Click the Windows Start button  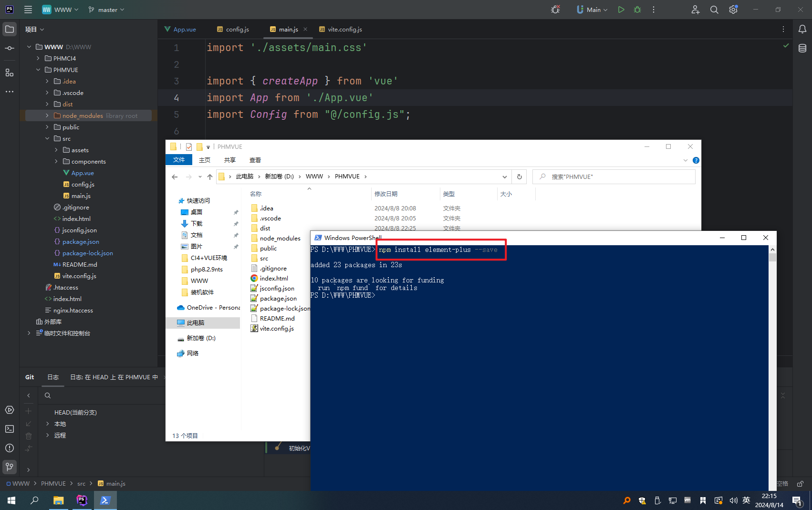click(x=11, y=500)
